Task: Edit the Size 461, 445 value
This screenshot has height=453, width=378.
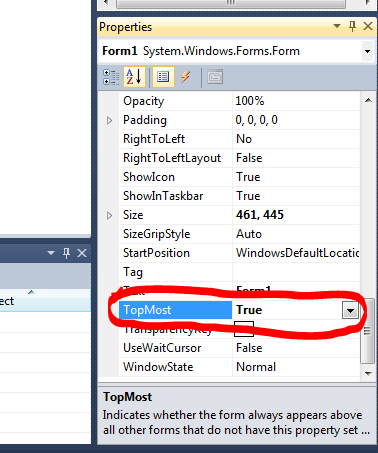Action: [x=296, y=215]
